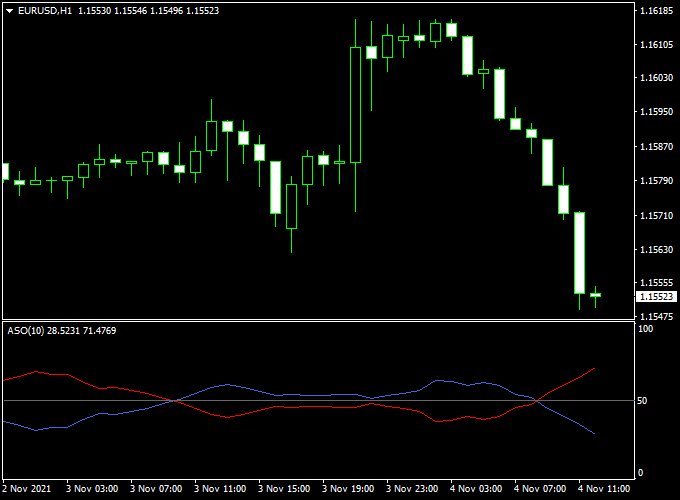Click the large final bearish candle ending near 1.15555

pyautogui.click(x=579, y=253)
